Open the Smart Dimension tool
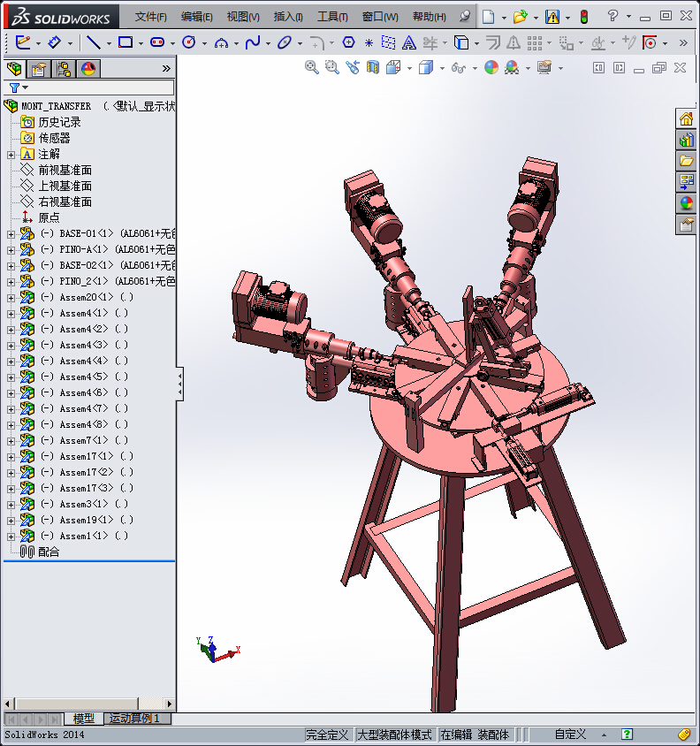 [54, 42]
